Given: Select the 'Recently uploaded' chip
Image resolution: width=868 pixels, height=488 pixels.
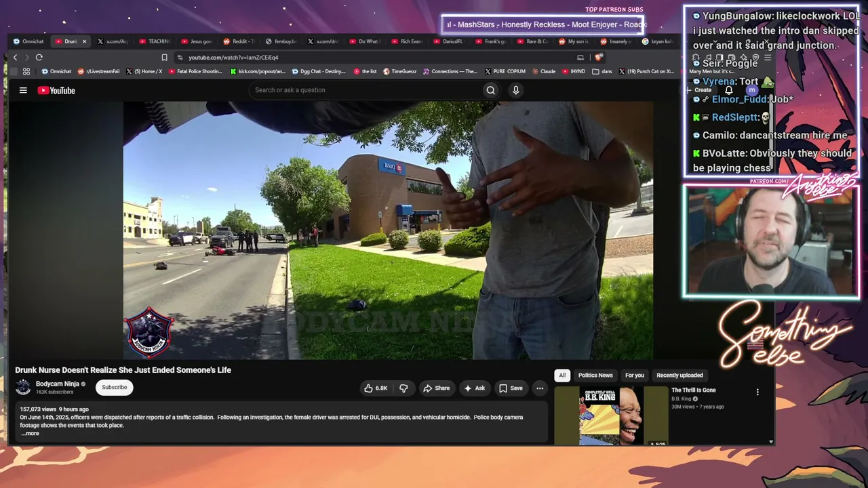Looking at the screenshot, I should click(x=679, y=375).
